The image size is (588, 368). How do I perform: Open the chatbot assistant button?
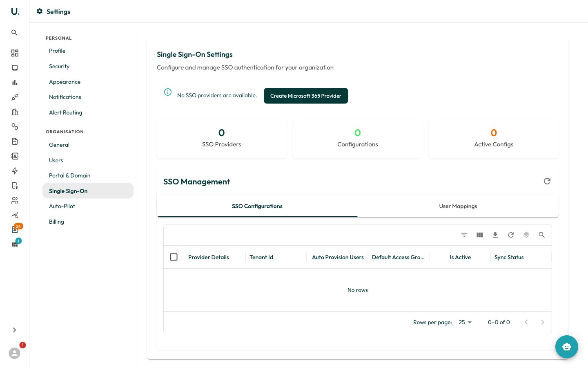567,347
